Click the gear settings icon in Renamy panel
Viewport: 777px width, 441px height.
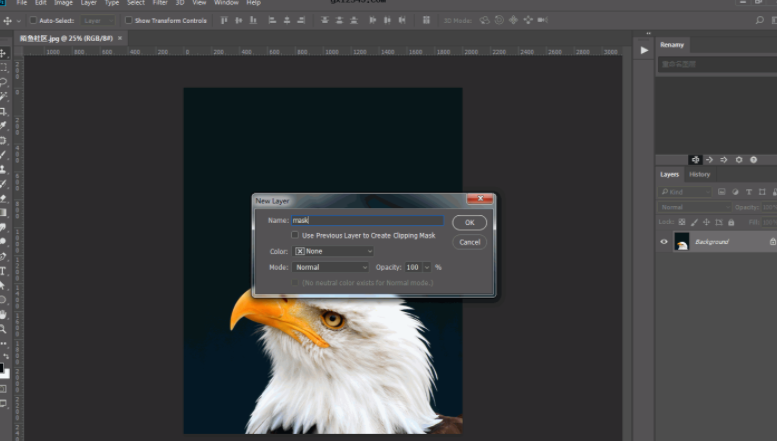739,160
